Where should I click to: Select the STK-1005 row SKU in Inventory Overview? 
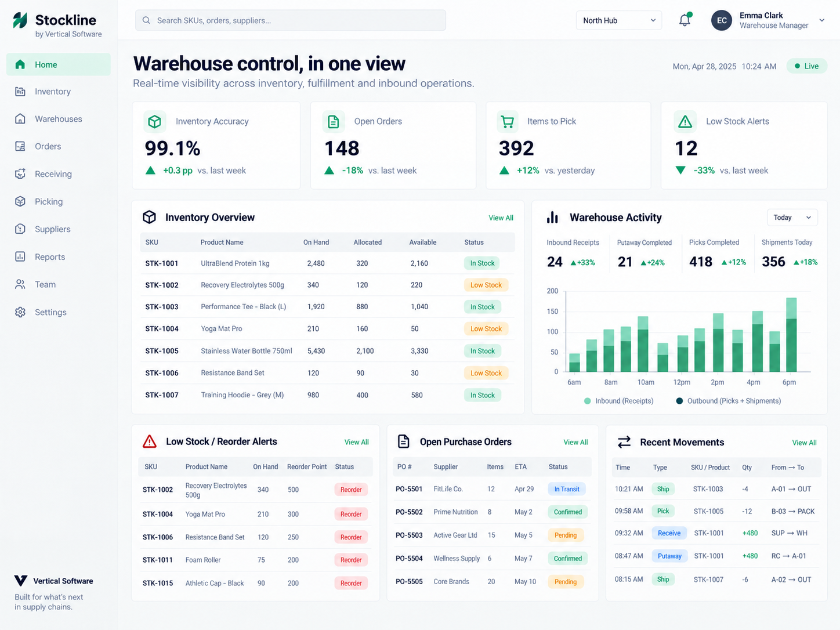pos(162,351)
